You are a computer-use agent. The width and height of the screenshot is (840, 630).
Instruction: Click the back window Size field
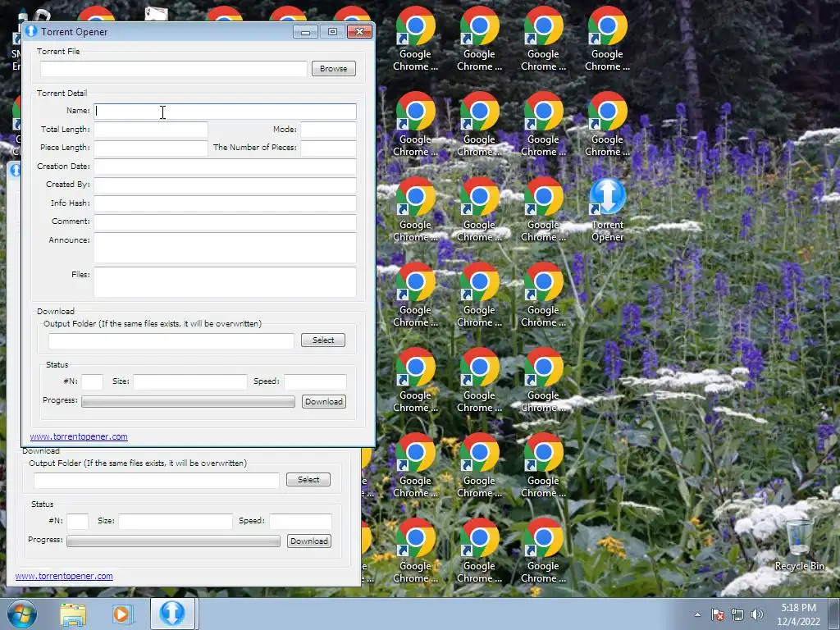pos(176,521)
